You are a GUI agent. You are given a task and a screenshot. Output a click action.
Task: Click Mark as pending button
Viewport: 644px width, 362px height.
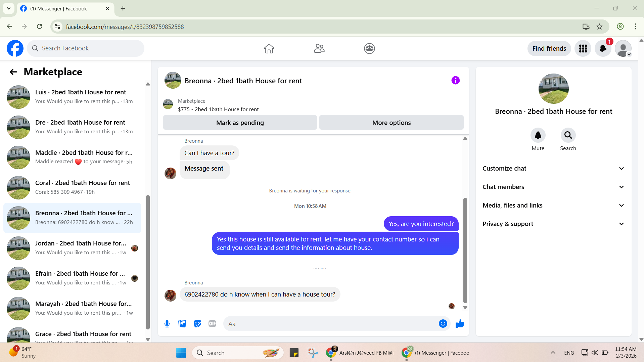(x=240, y=123)
